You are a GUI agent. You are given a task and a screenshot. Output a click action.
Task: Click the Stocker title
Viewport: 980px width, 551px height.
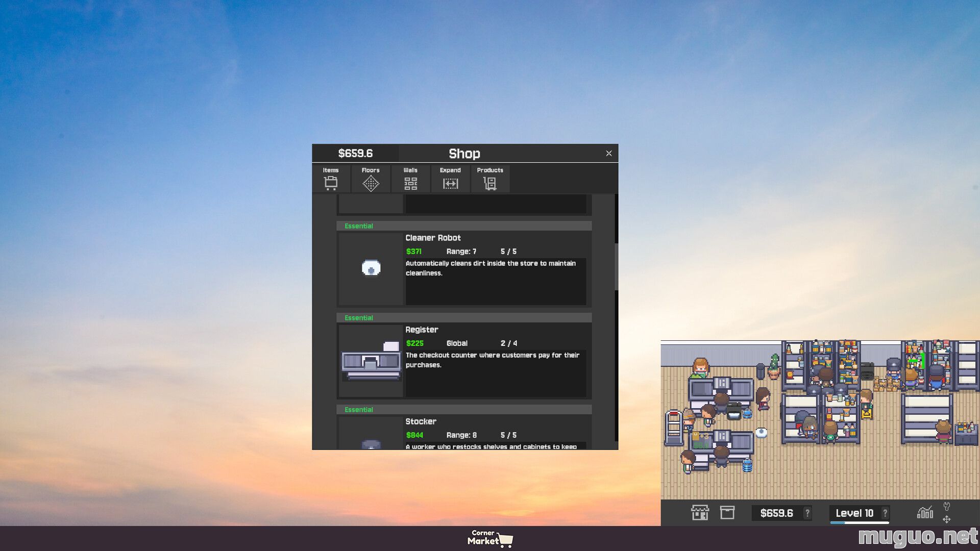coord(421,421)
